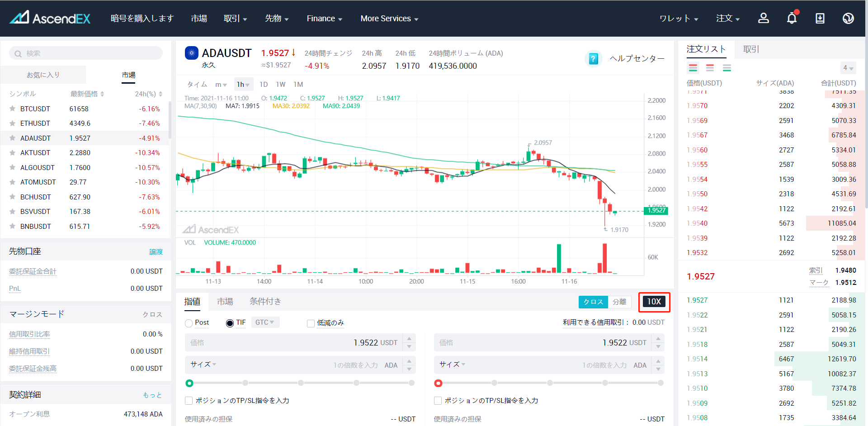Open the language globe icon
Image resolution: width=868 pixels, height=426 pixels.
coord(848,18)
